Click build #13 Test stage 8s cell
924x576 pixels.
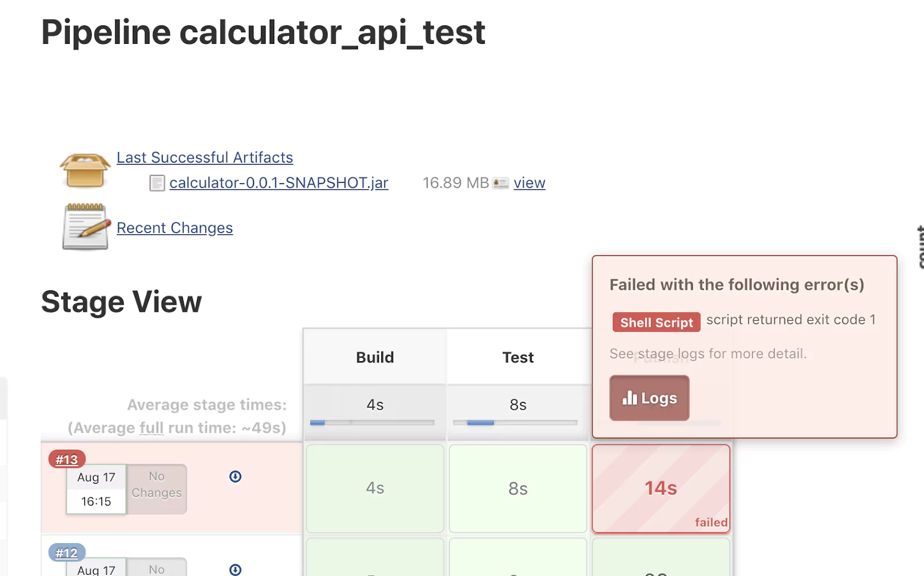518,489
